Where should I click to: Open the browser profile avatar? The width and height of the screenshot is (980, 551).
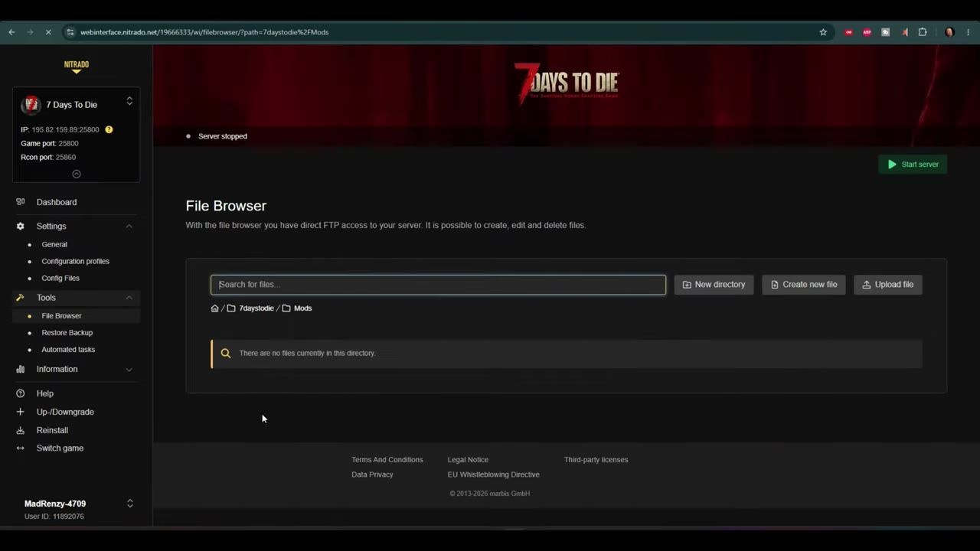(x=949, y=32)
